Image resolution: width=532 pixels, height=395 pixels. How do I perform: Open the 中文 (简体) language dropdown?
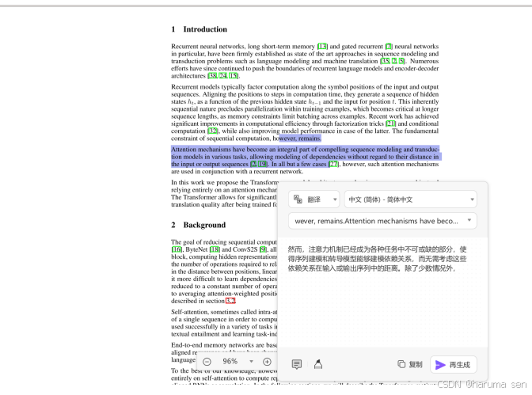(x=411, y=199)
